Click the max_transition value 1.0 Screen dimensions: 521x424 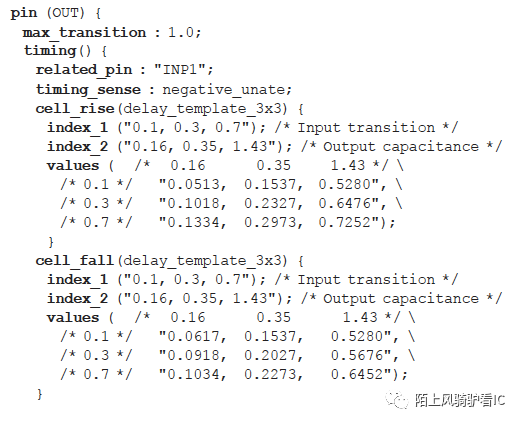pos(181,32)
